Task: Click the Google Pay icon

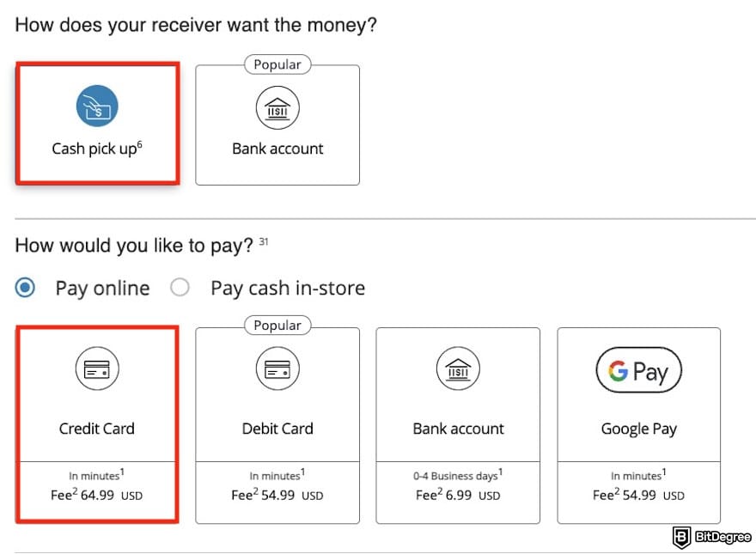Action: point(638,369)
